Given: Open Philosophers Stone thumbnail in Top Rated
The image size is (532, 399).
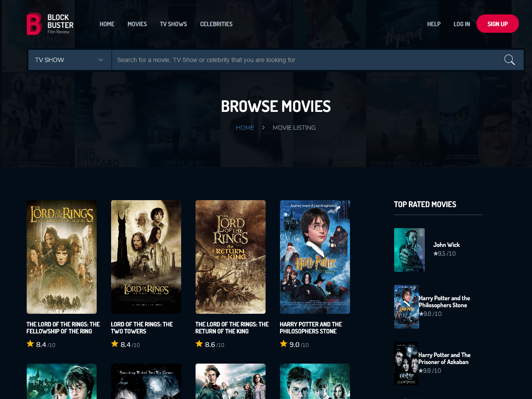Looking at the screenshot, I should (x=406, y=307).
